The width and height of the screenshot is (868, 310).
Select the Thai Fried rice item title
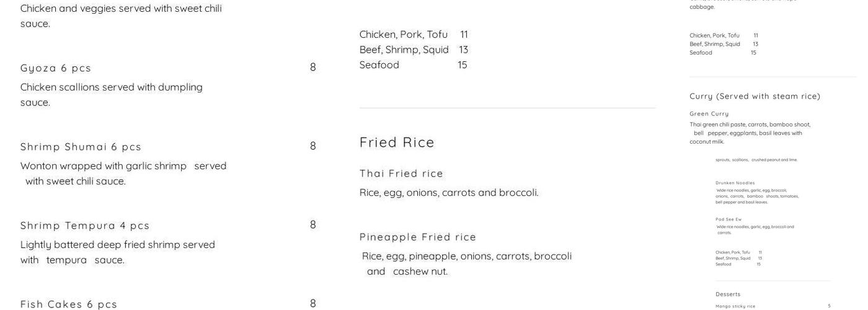click(x=401, y=173)
